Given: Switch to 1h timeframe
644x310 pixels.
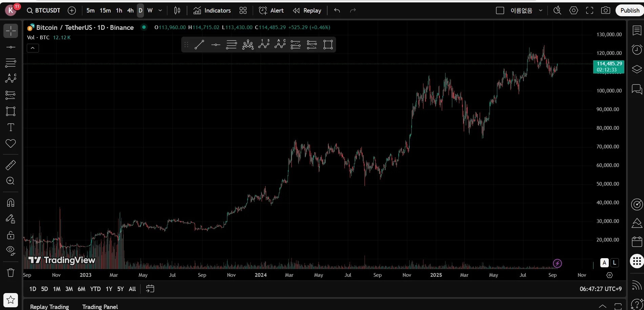Looking at the screenshot, I should tap(119, 11).
